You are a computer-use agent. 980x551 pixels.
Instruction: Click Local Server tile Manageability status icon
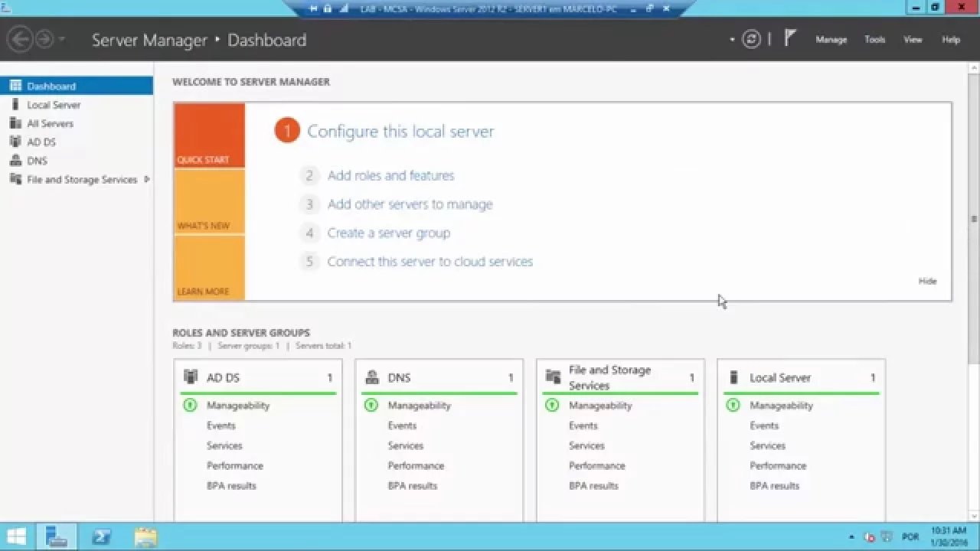[733, 405]
